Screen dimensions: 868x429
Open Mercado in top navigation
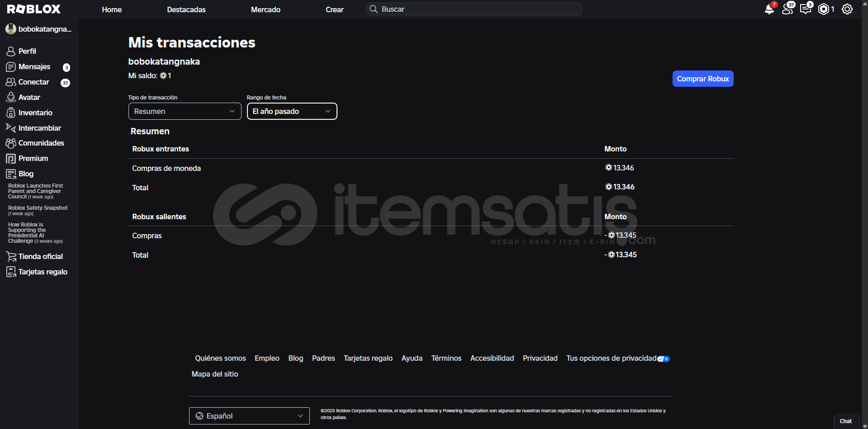pyautogui.click(x=266, y=9)
